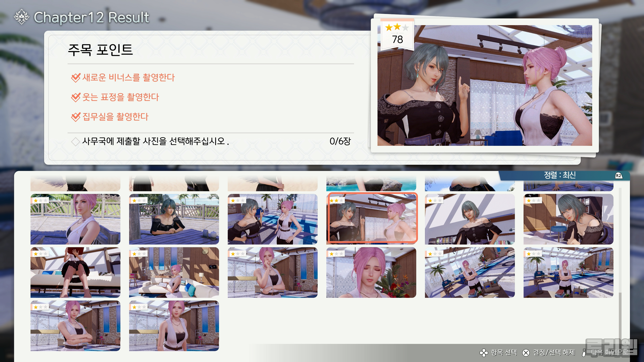Toggle the '새로운 비너스를 촬영한다' checkmark
Image resolution: width=644 pixels, height=362 pixels.
click(x=75, y=78)
